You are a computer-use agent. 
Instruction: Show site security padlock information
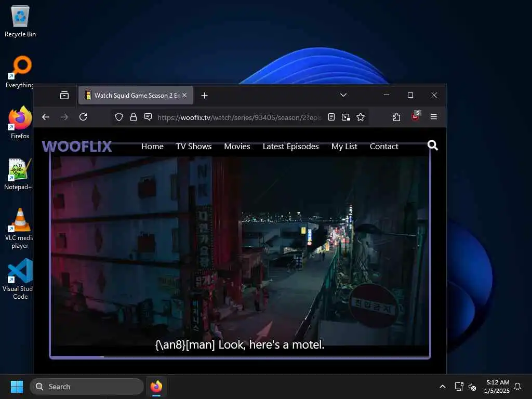[134, 117]
